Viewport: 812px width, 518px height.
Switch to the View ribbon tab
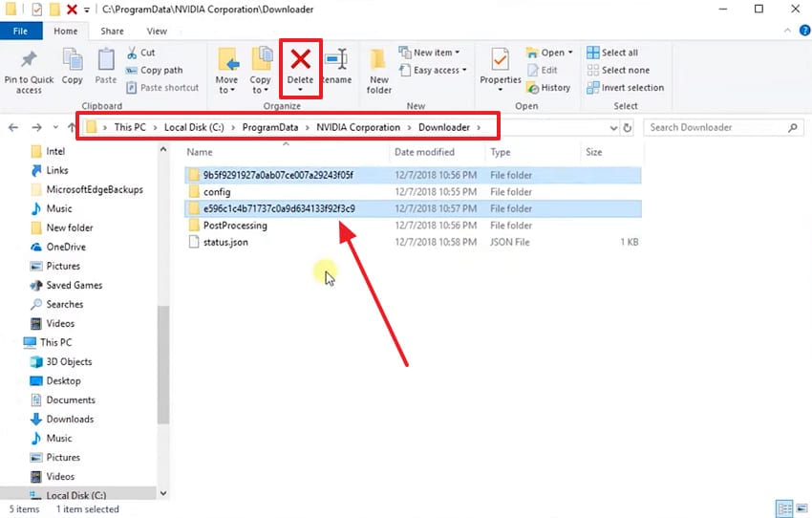tap(157, 32)
